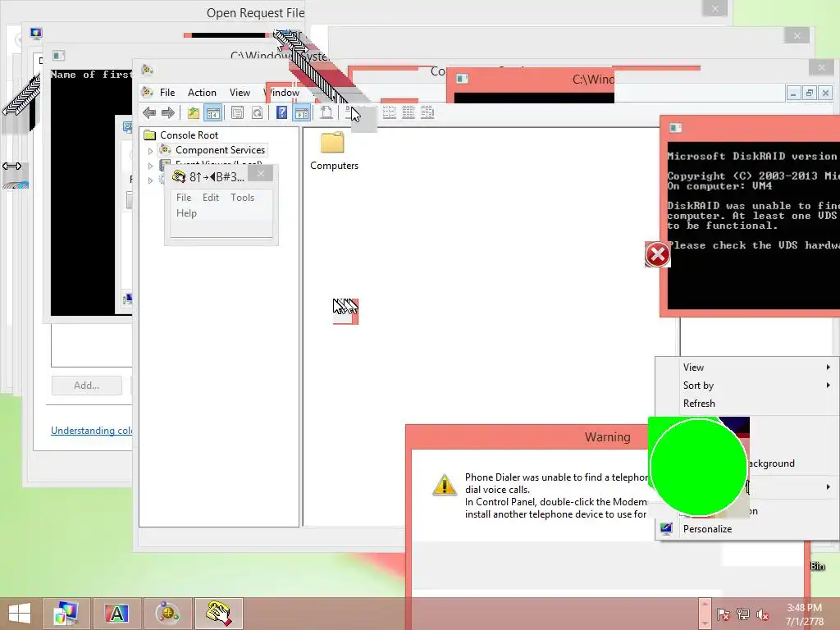This screenshot has height=630, width=840.
Task: Open the Tools menu in Phone Dialer
Action: (x=242, y=197)
